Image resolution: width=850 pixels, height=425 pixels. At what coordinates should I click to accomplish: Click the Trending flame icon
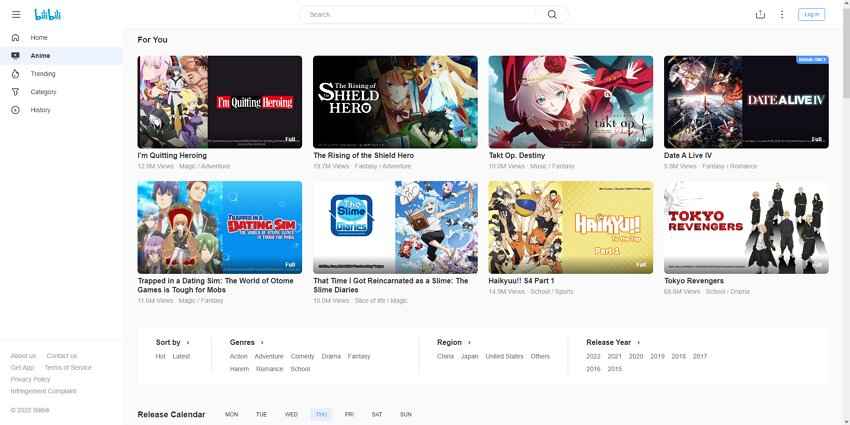(15, 74)
